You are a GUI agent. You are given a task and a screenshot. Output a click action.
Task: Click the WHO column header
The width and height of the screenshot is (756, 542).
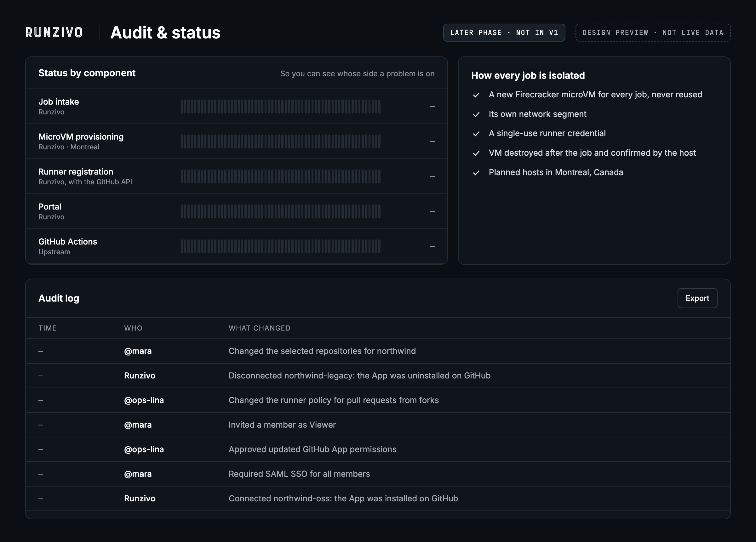pyautogui.click(x=133, y=328)
